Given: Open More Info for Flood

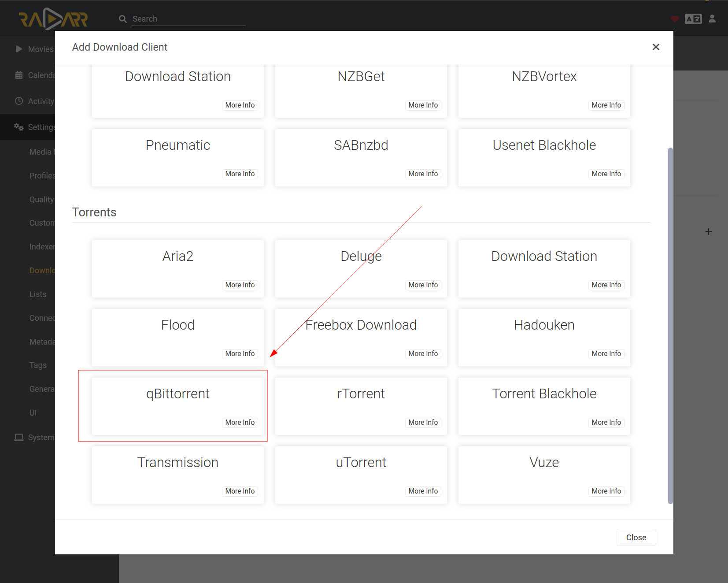Looking at the screenshot, I should coord(240,353).
